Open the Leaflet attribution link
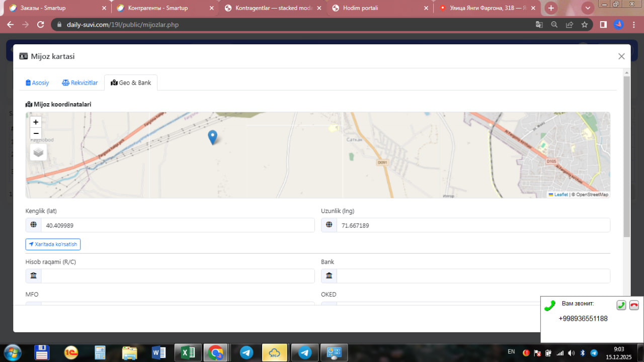The image size is (644, 362). 561,194
